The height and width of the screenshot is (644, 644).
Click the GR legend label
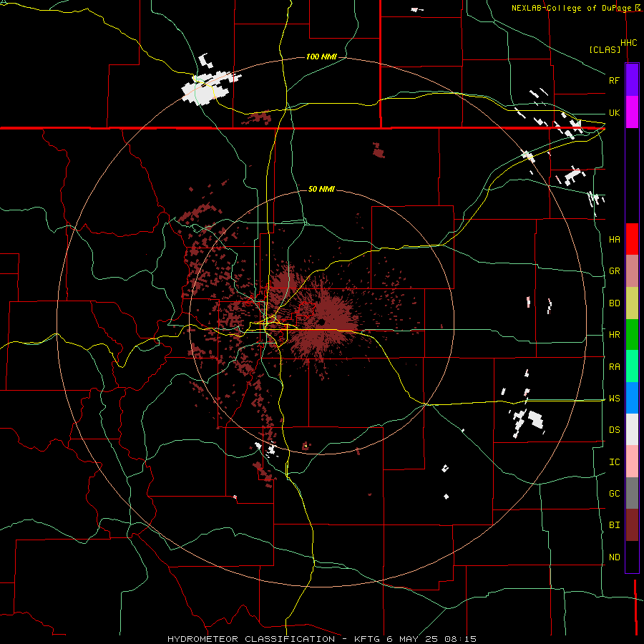click(x=615, y=271)
